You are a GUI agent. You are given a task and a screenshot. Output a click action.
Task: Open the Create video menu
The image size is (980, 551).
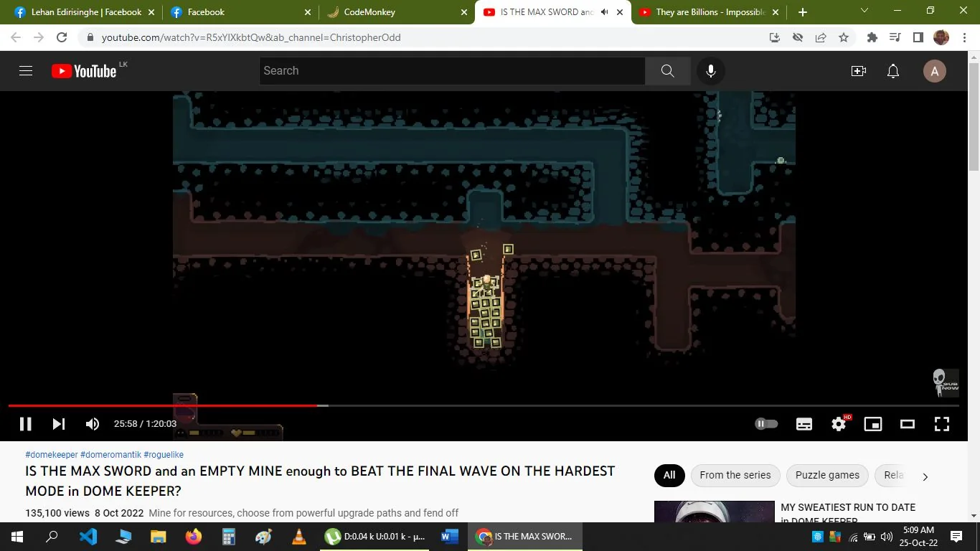[859, 71]
